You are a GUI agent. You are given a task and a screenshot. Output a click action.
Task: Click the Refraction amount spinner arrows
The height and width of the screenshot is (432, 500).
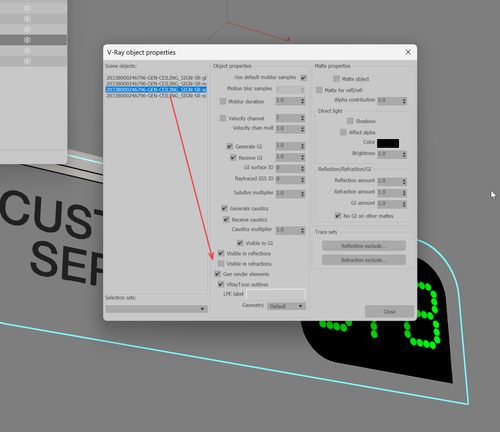[404, 193]
